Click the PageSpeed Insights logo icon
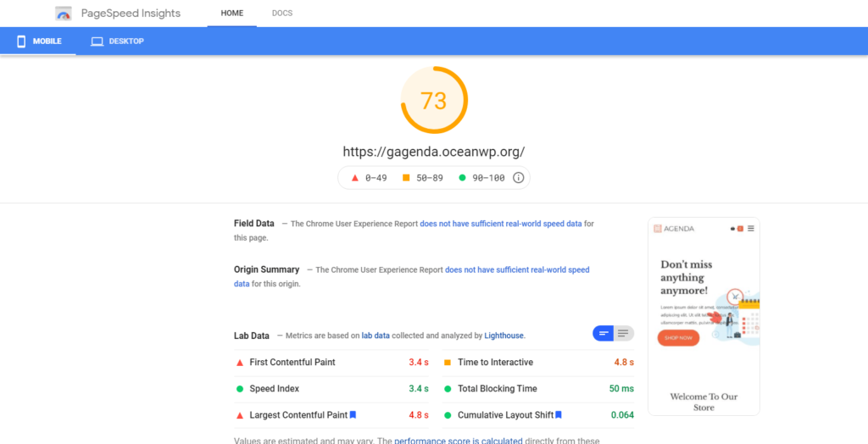The width and height of the screenshot is (868, 444). (64, 14)
